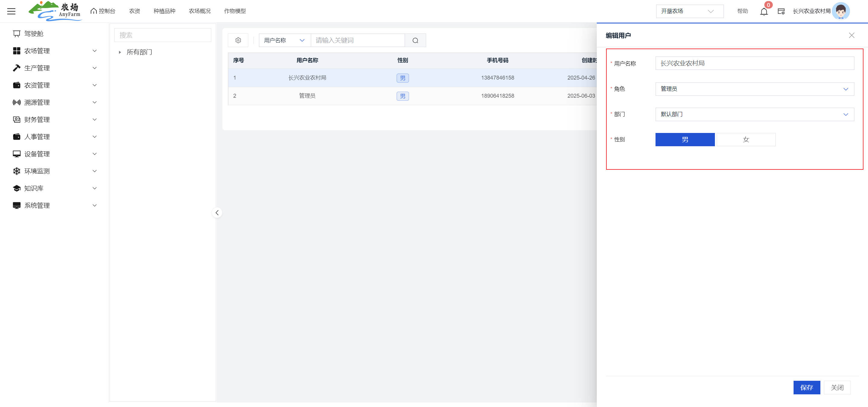This screenshot has height=407, width=868.
Task: Open the 角色 dropdown
Action: click(x=754, y=89)
